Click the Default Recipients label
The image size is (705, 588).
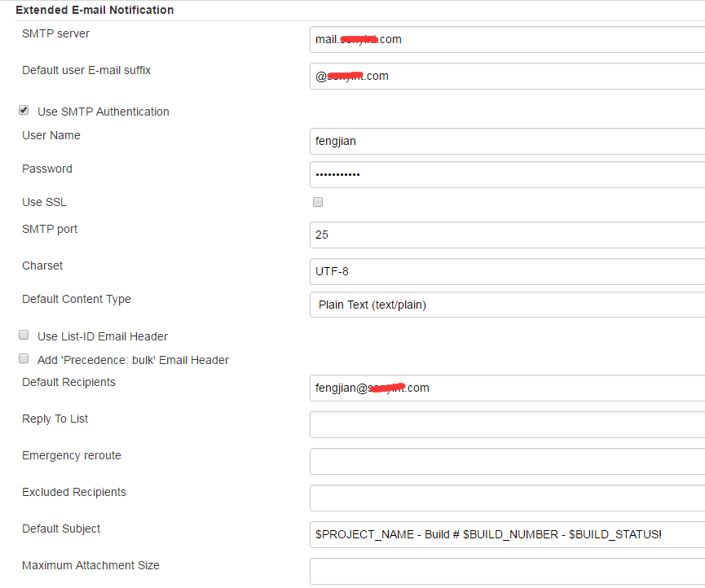tap(68, 382)
